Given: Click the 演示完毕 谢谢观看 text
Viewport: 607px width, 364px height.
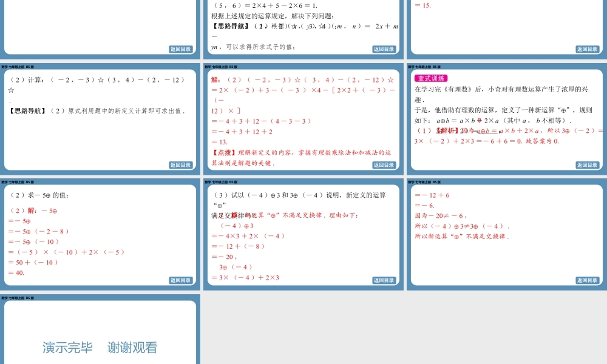Looking at the screenshot, I should (100, 348).
